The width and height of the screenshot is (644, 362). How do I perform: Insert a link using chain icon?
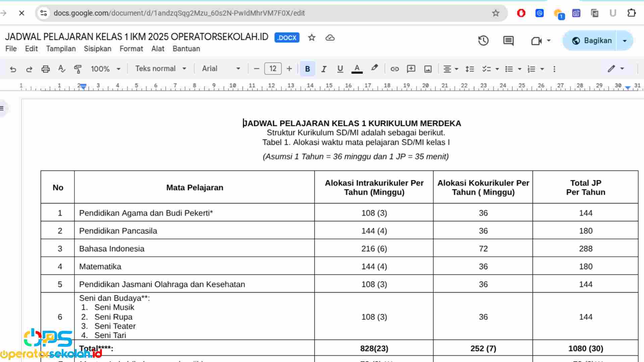[x=394, y=69]
